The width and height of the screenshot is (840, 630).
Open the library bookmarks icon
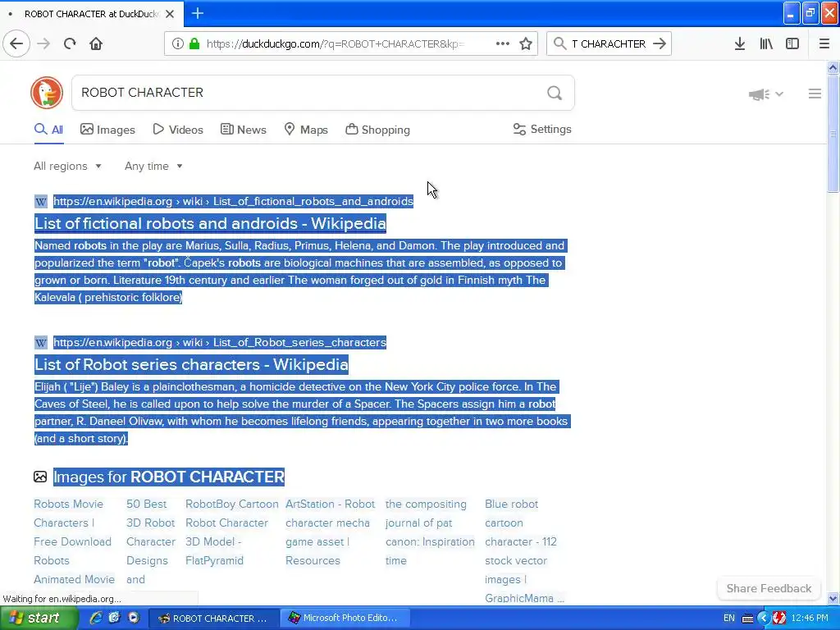[x=766, y=43]
